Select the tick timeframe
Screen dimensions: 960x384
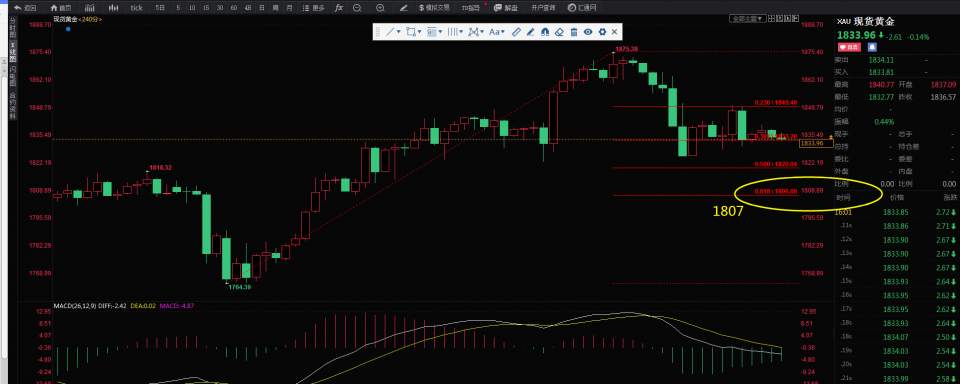coord(137,8)
